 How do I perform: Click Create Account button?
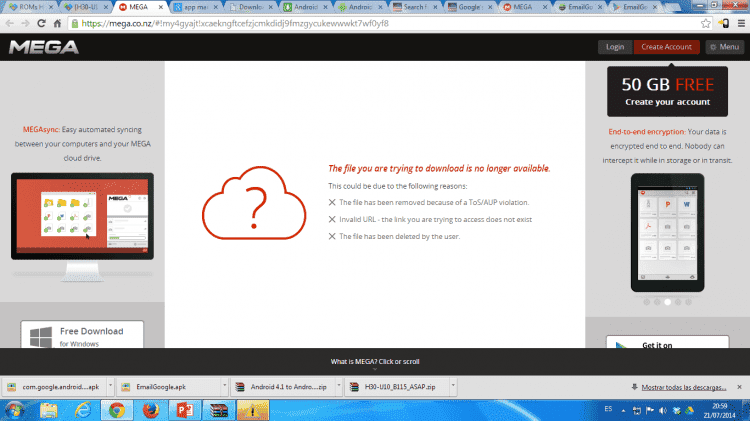pyautogui.click(x=666, y=47)
